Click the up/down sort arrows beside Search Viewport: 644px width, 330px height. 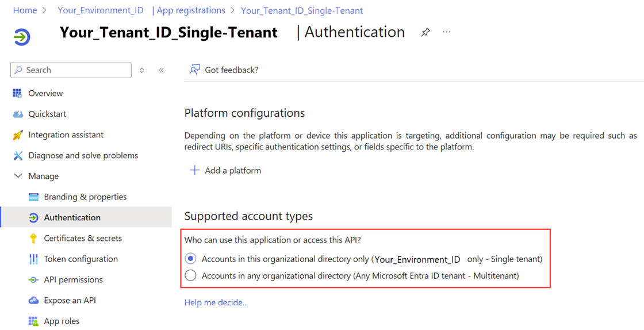coord(142,70)
